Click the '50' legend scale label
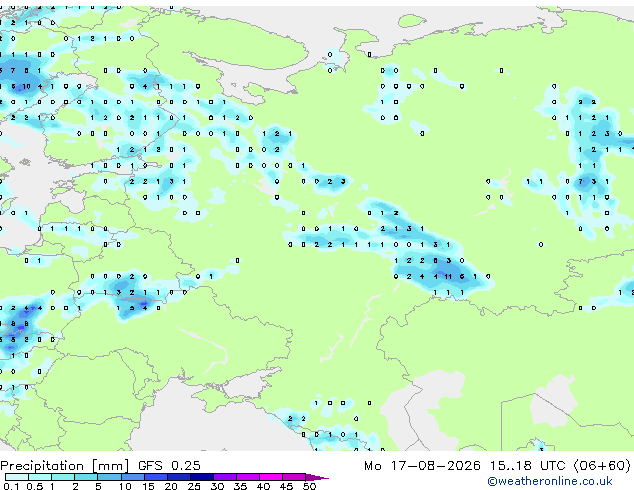 click(x=309, y=486)
